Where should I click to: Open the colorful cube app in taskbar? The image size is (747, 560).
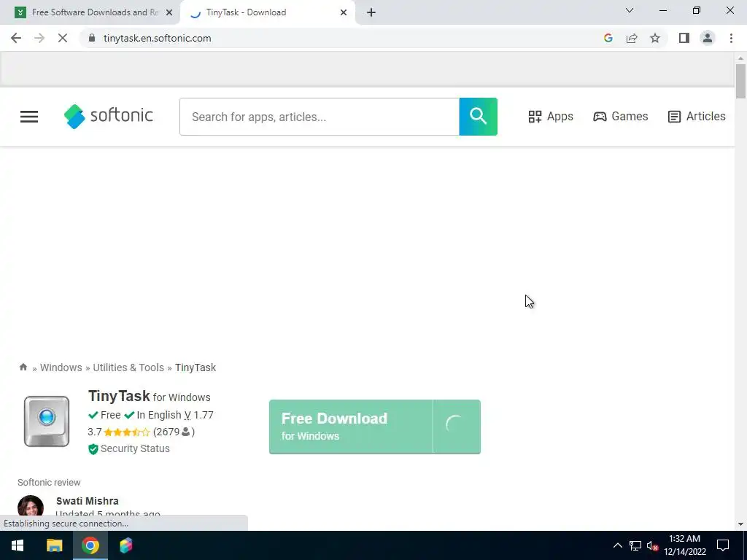pyautogui.click(x=125, y=545)
